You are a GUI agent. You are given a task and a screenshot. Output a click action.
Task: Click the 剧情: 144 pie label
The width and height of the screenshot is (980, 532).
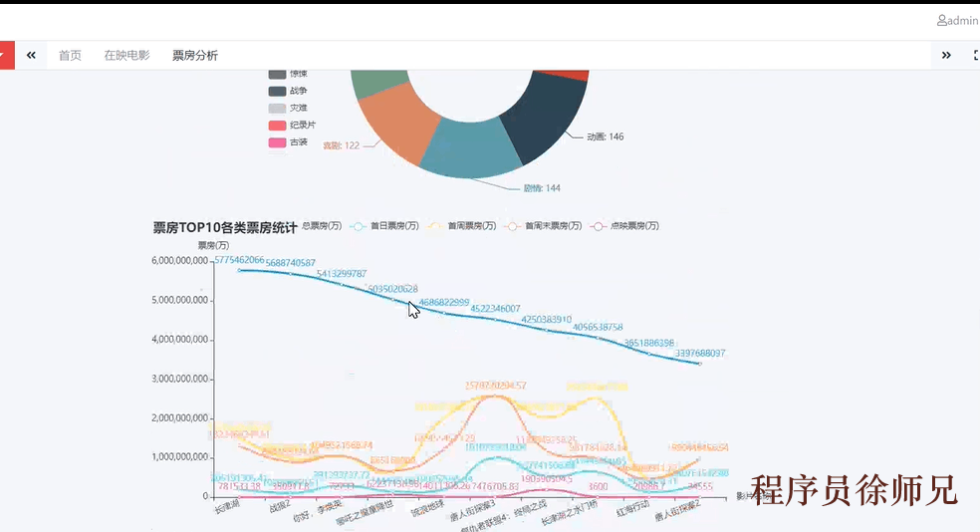click(542, 187)
